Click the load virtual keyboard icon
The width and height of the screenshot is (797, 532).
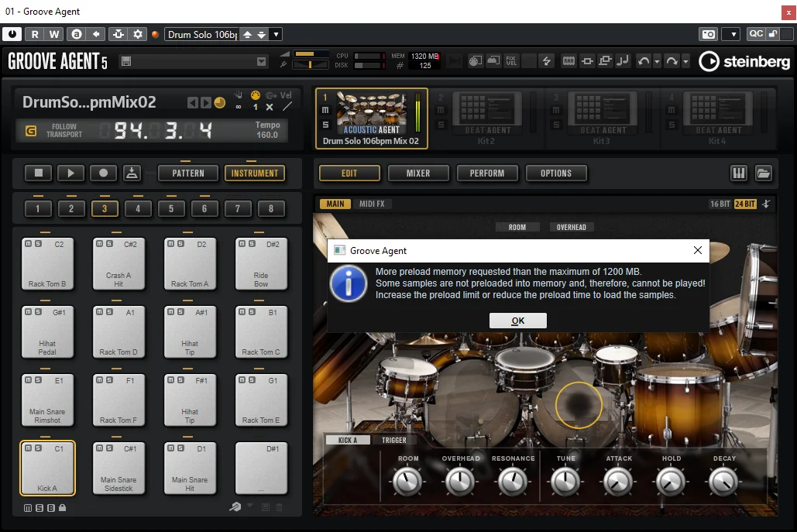point(739,173)
